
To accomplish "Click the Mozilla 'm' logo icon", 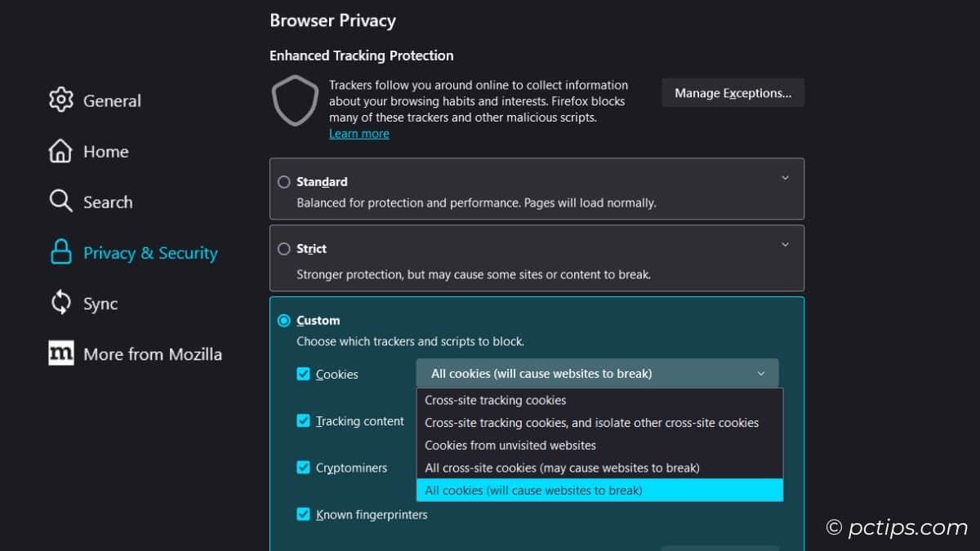I will [x=60, y=353].
